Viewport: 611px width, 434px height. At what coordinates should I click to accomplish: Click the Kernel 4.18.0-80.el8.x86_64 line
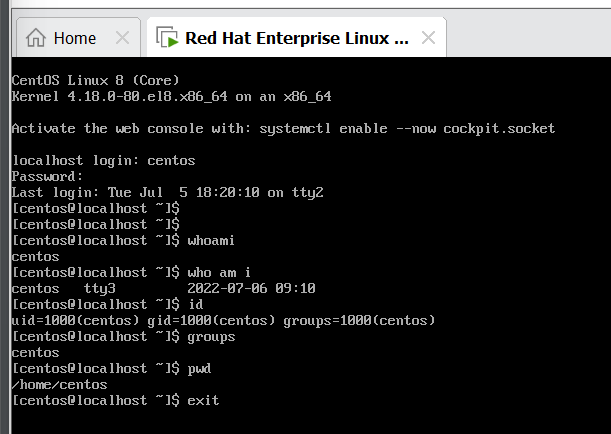(171, 96)
